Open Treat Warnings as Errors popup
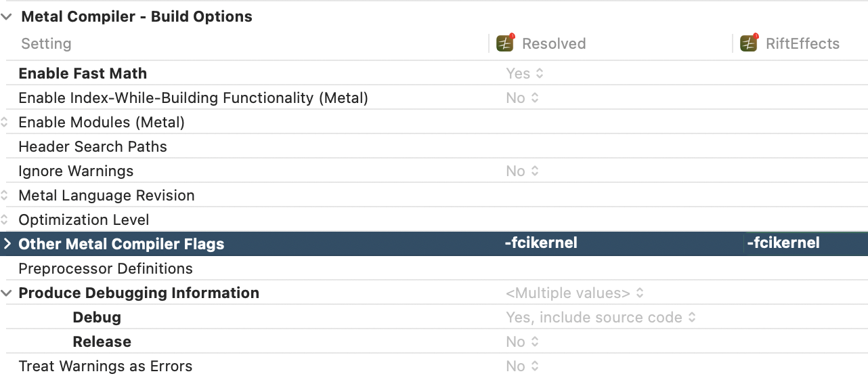 [x=522, y=366]
